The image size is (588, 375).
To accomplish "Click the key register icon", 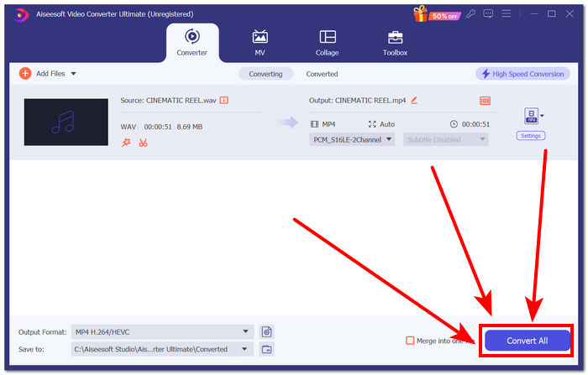I will click(x=470, y=14).
